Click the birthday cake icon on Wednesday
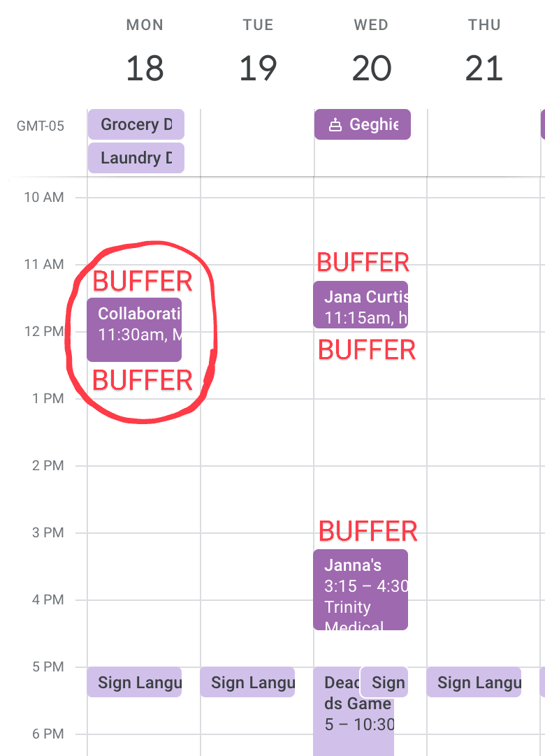The height and width of the screenshot is (756, 545). 335,125
